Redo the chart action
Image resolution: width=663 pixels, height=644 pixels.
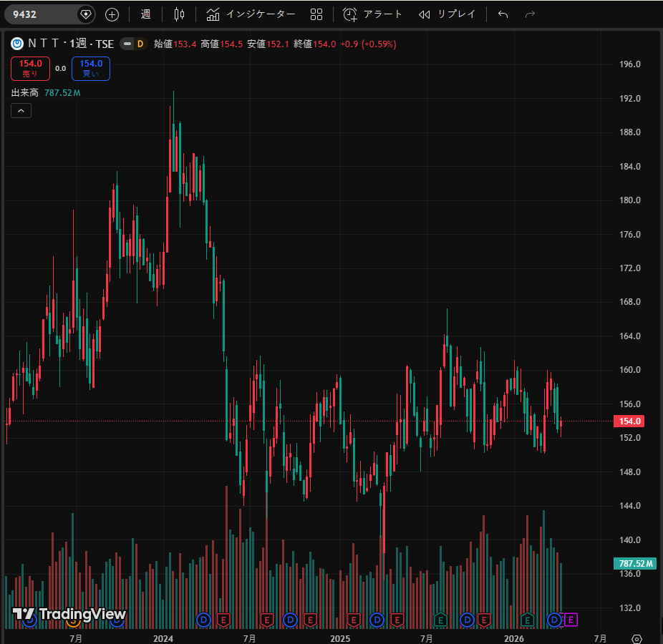[530, 14]
